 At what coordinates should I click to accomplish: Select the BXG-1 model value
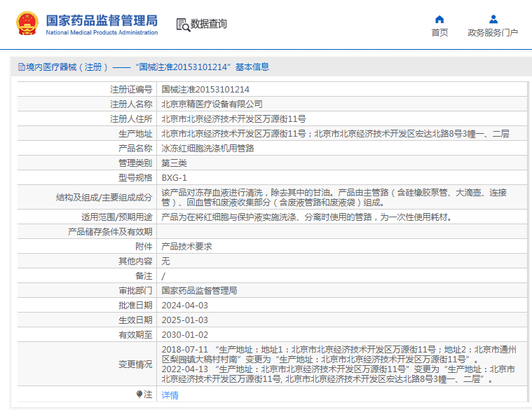point(174,178)
